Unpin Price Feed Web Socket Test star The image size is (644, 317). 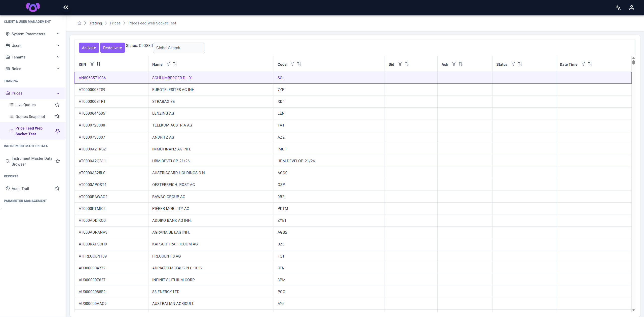coord(58,131)
